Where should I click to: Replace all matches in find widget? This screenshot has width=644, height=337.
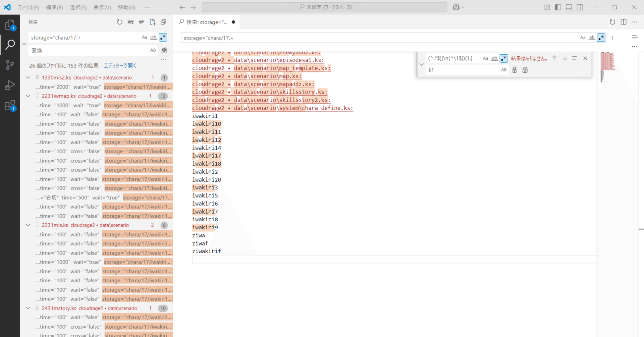point(525,70)
